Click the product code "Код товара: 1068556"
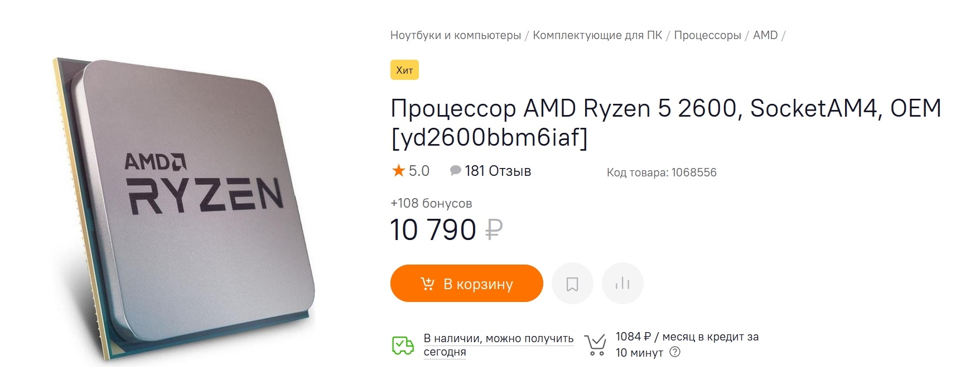This screenshot has height=379, width=980. click(x=661, y=172)
